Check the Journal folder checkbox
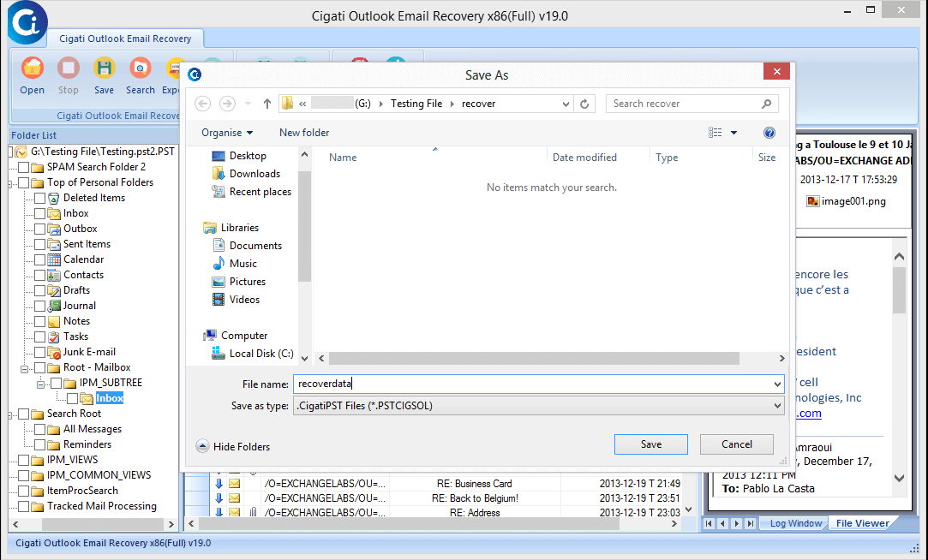This screenshot has height=560, width=928. tap(39, 306)
